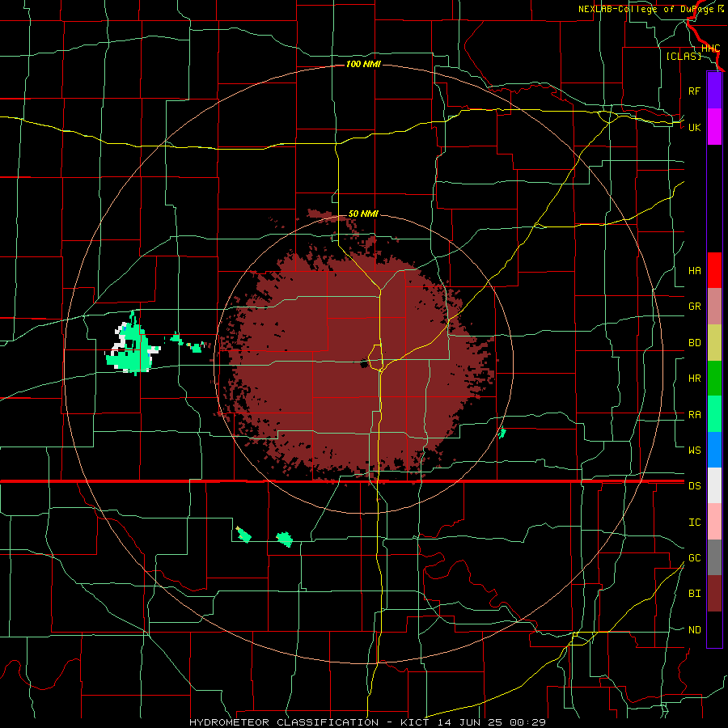This screenshot has width=728, height=728.
Task: Click the RA light green legend swatch
Action: (714, 414)
